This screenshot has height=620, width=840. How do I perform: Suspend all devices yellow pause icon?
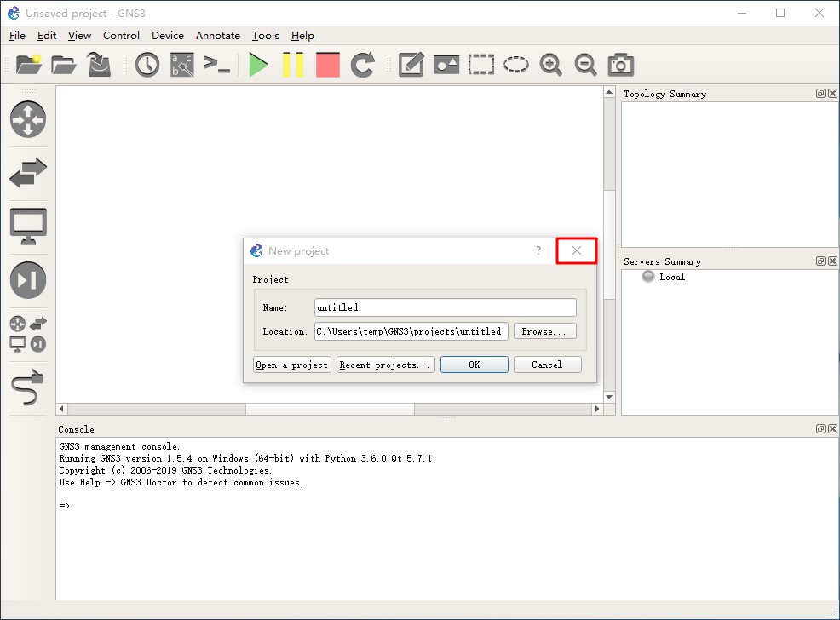pyautogui.click(x=293, y=64)
